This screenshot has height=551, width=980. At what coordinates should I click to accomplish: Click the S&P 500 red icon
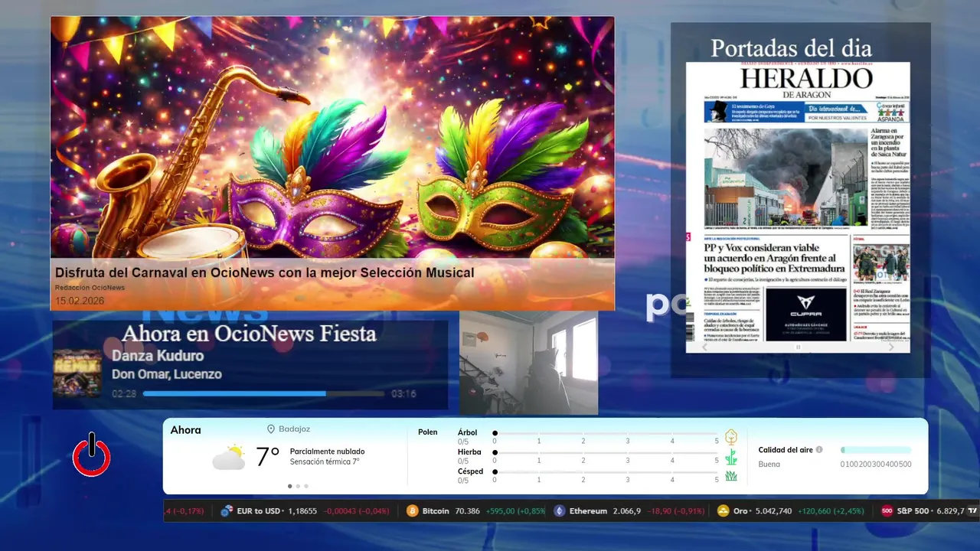[887, 510]
